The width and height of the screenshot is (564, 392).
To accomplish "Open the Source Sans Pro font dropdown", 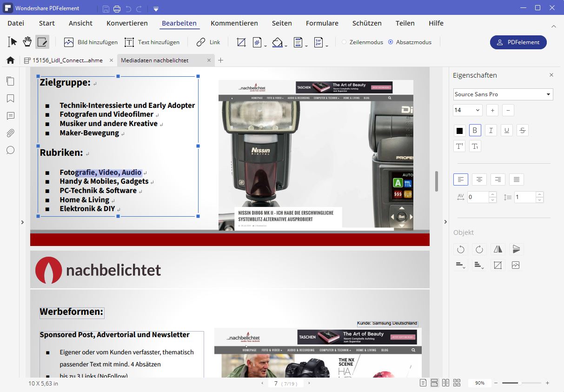I will pos(503,94).
